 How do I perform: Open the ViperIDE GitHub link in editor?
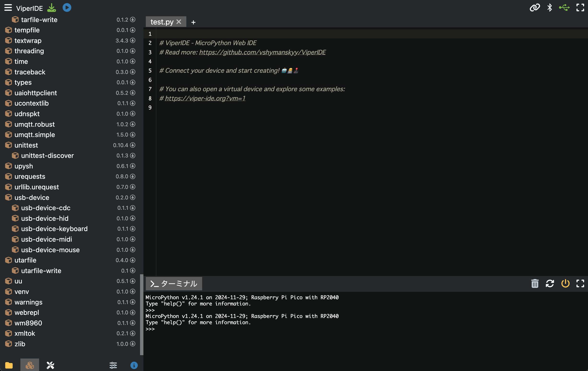click(x=262, y=52)
